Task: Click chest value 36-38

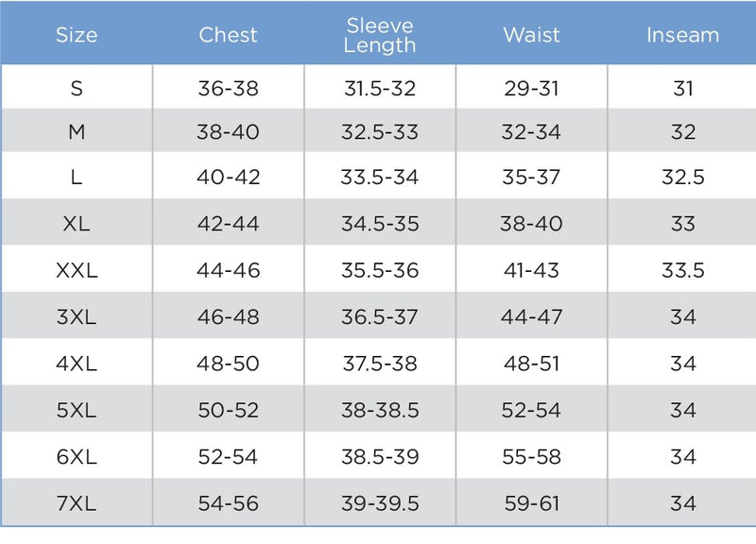Action: [x=228, y=88]
